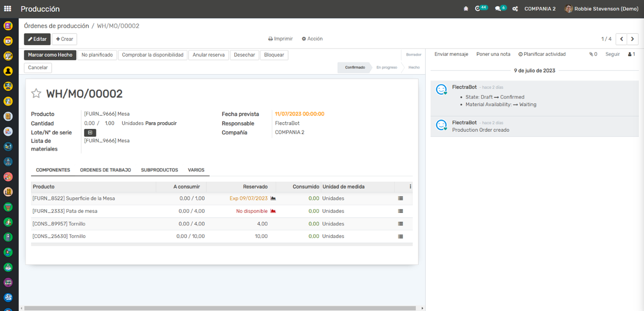Click the lot/serial number plus icon

90,133
